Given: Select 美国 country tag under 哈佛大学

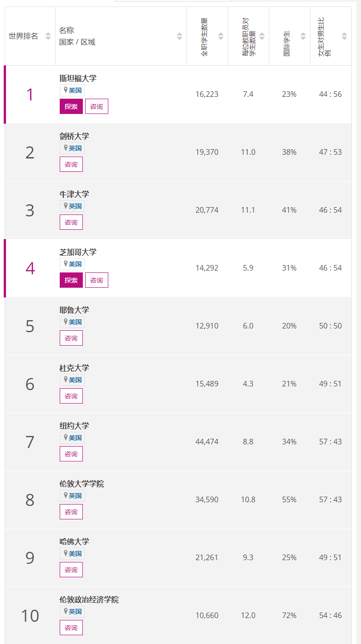Looking at the screenshot, I should point(75,554).
